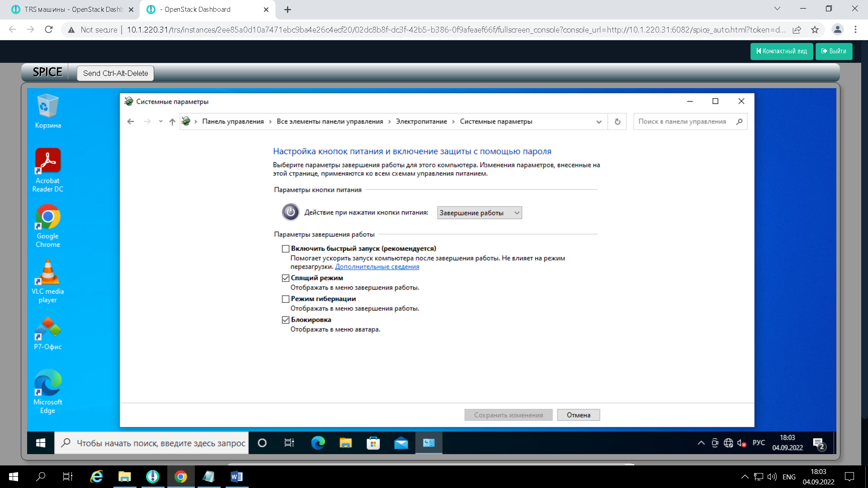Image resolution: width=868 pixels, height=488 pixels.
Task: Click Компактный вид button
Action: pos(782,51)
